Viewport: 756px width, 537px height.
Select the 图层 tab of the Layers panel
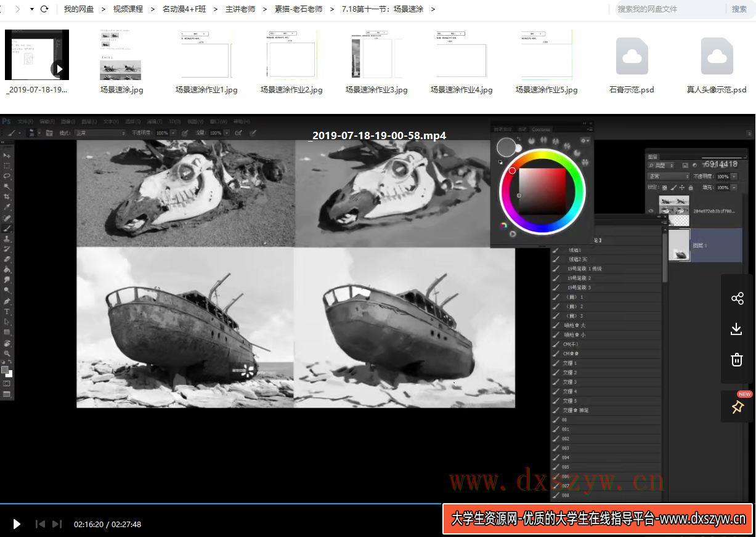coord(653,156)
